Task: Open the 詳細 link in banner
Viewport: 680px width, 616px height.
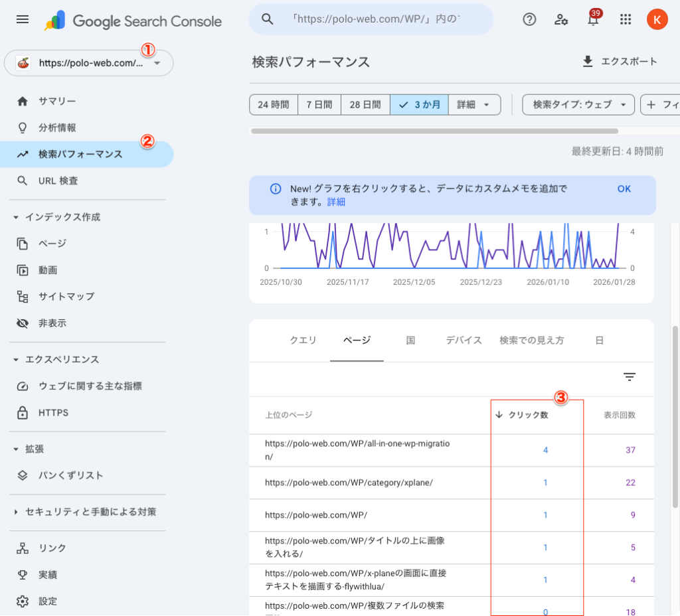Action: [336, 202]
